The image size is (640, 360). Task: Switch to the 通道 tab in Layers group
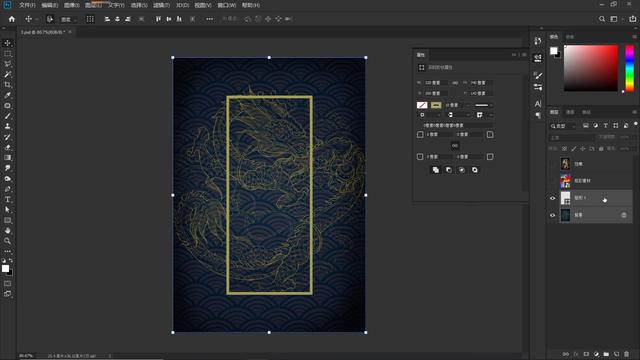coord(570,112)
